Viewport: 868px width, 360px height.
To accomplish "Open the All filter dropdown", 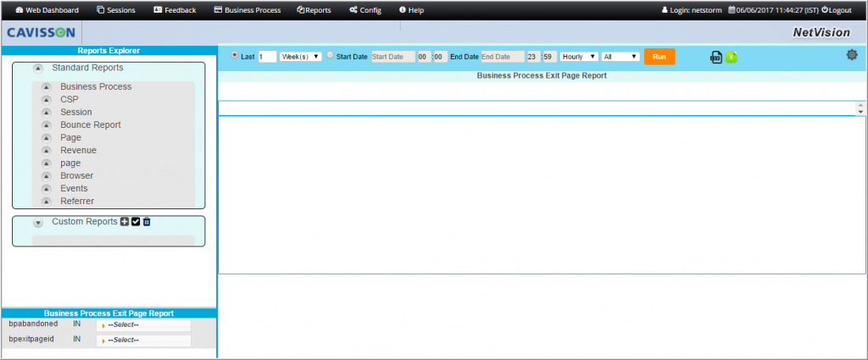I will point(620,57).
